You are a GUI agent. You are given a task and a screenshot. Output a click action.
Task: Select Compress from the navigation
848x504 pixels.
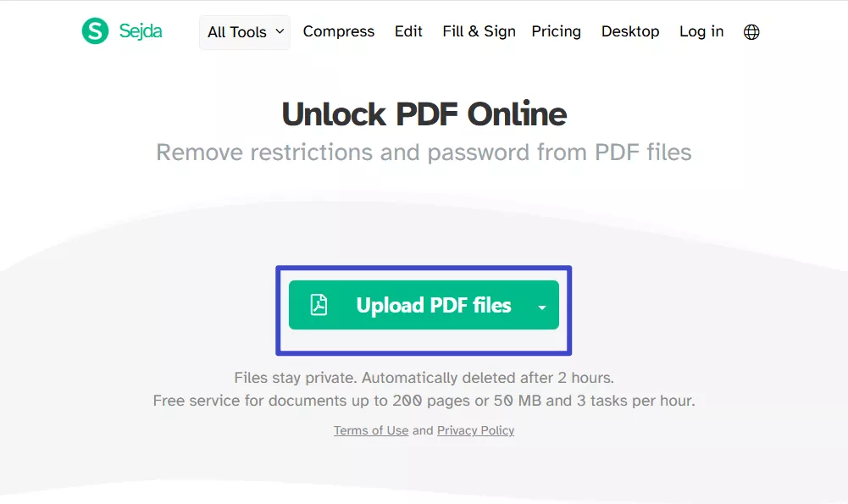[338, 31]
